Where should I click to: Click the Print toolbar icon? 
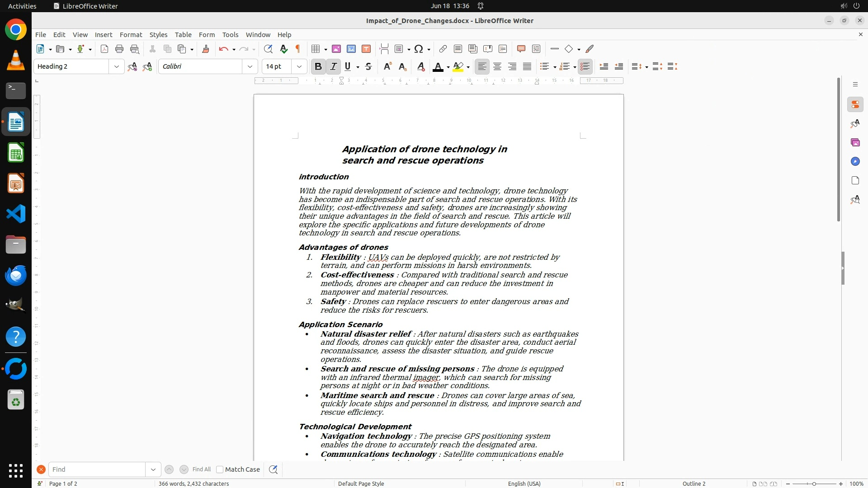[x=119, y=49]
